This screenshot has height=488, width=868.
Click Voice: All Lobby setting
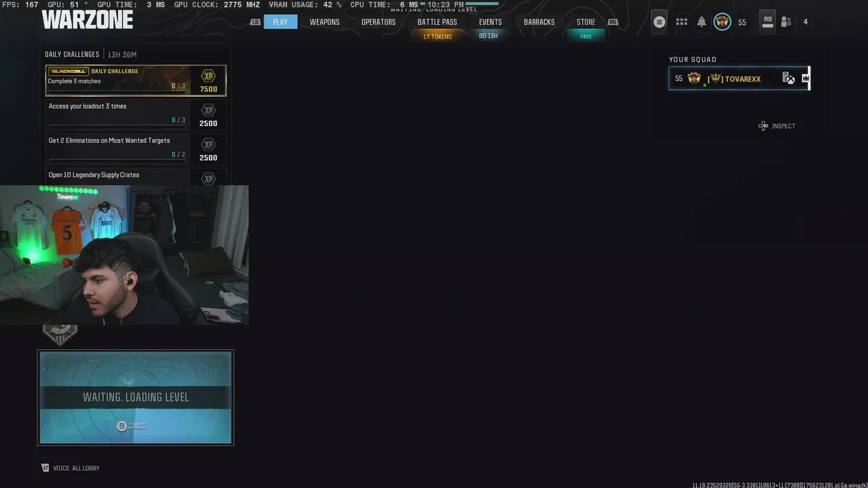(x=76, y=468)
